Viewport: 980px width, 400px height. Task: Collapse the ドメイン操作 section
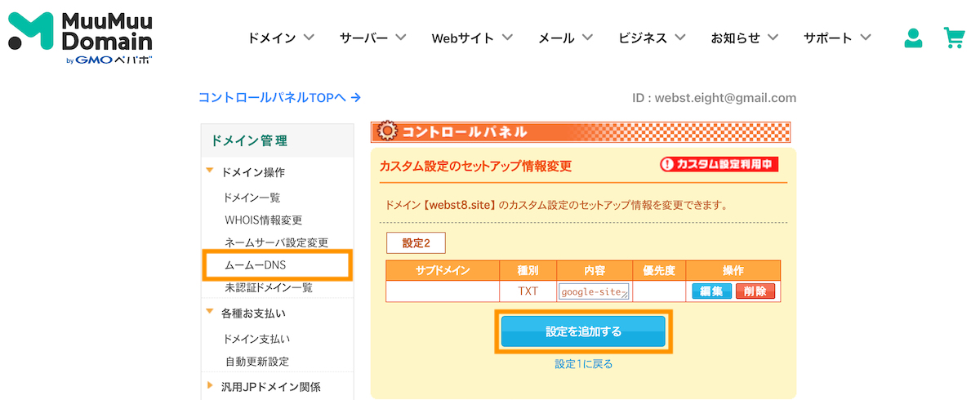pyautogui.click(x=245, y=172)
